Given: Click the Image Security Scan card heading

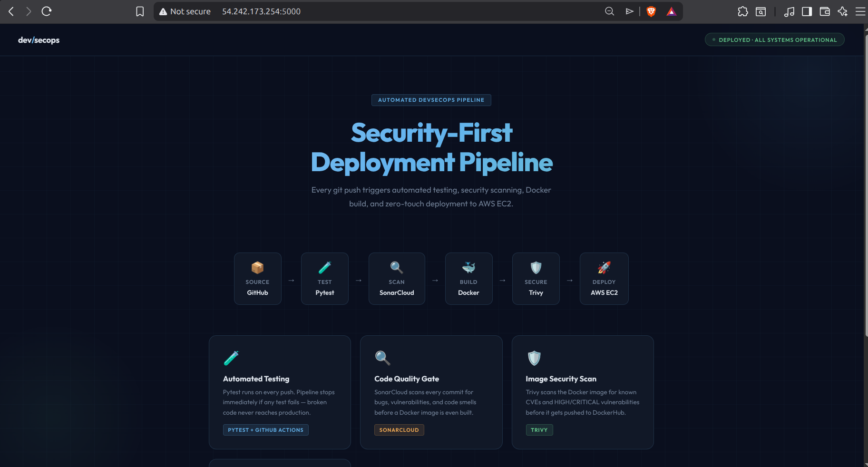Looking at the screenshot, I should click(x=561, y=379).
